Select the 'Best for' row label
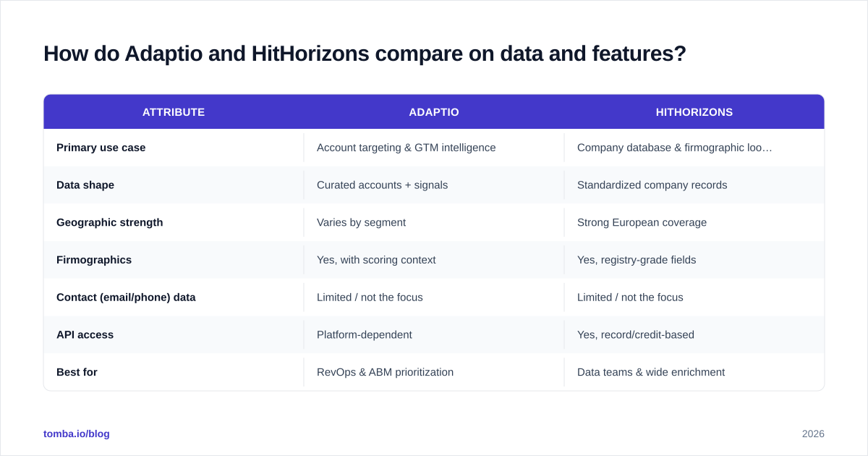 [x=77, y=373]
